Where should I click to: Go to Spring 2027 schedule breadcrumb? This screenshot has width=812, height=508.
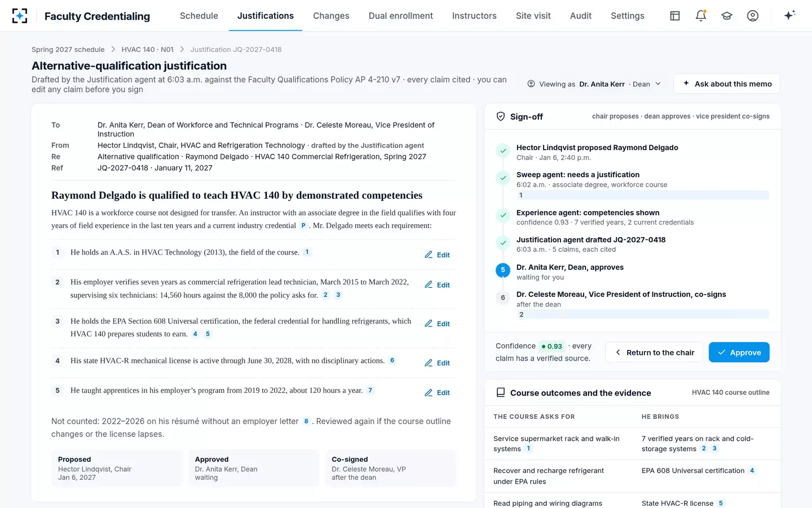[x=68, y=50]
